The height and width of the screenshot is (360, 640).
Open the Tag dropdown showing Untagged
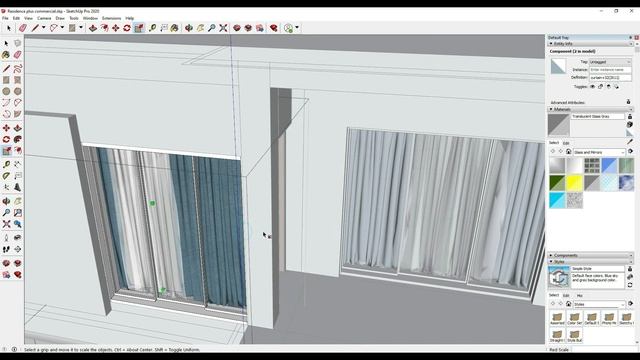point(610,62)
